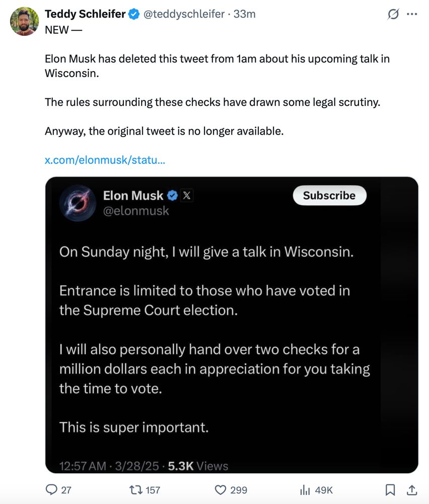Image resolution: width=429 pixels, height=504 pixels.
Task: Open the three-dot more options menu
Action: pos(412,14)
